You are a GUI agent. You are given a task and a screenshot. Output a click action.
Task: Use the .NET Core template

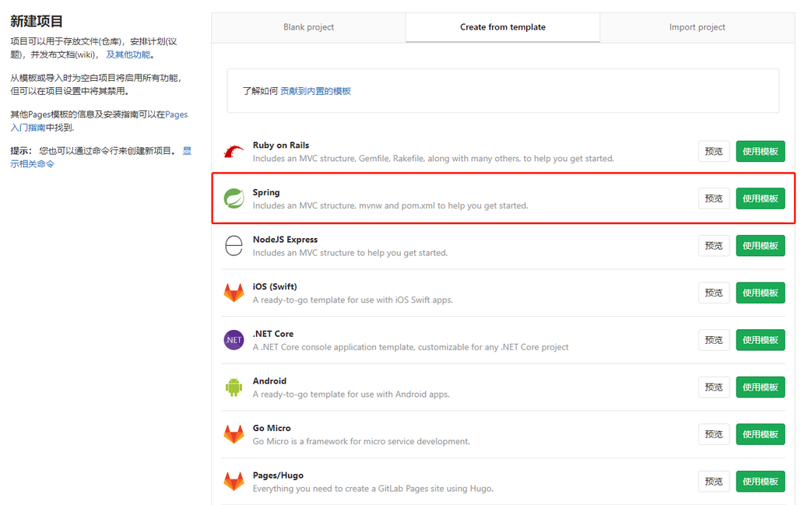(x=760, y=339)
